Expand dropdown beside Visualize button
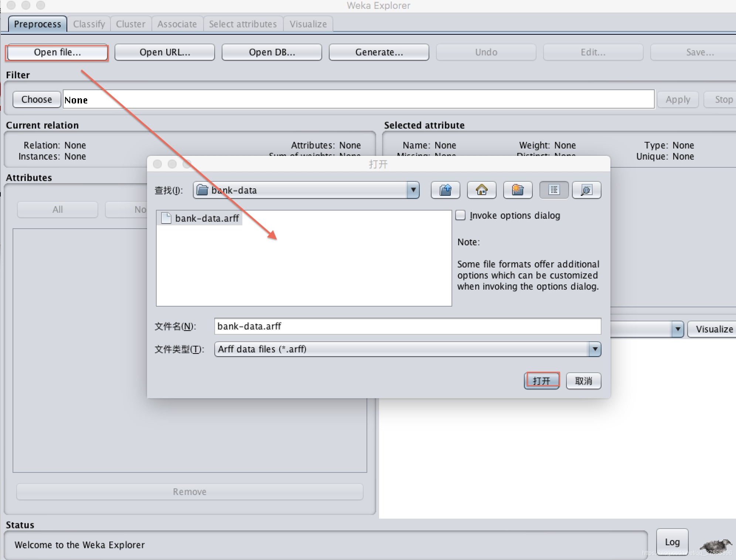Image resolution: width=736 pixels, height=560 pixels. pos(677,329)
